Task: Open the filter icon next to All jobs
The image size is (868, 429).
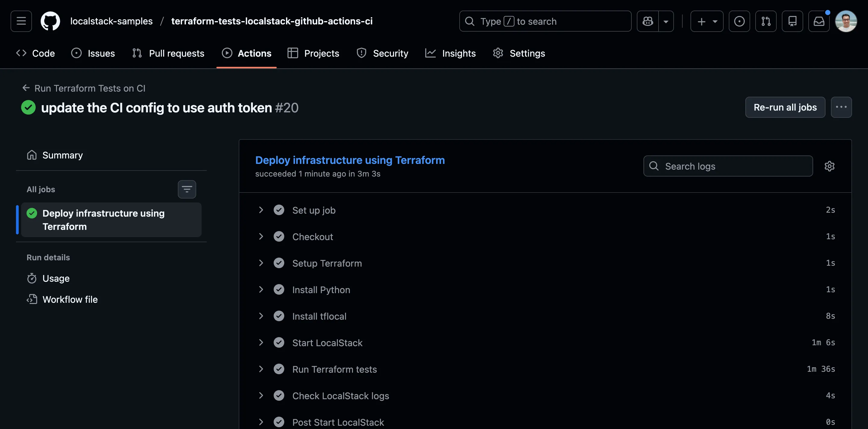Action: click(187, 189)
